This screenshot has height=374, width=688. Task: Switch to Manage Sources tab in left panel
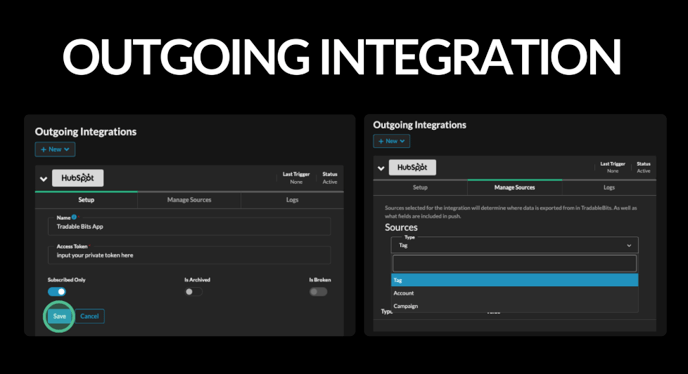coord(189,200)
